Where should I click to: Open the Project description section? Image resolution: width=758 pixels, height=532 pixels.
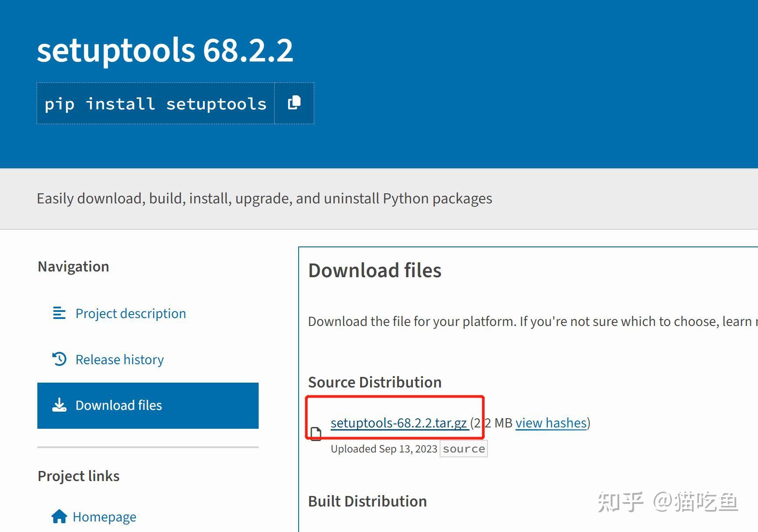coord(130,314)
